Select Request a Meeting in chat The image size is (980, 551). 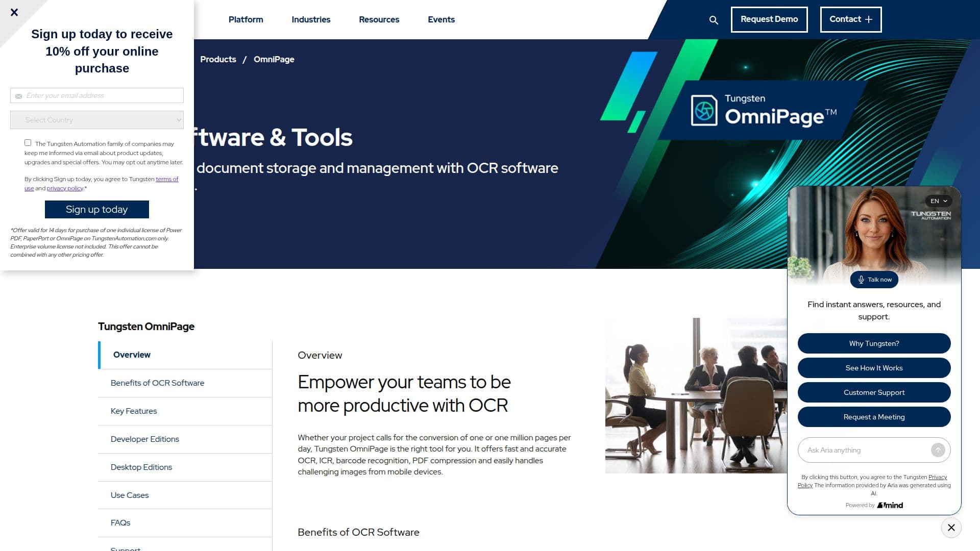point(874,417)
